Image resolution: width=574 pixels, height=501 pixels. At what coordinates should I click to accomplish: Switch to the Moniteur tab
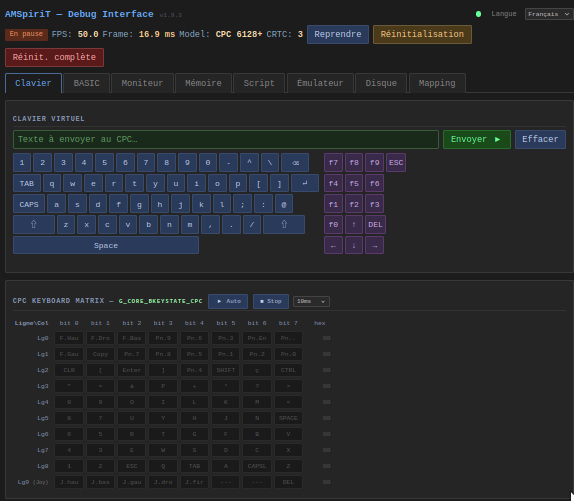click(x=142, y=83)
